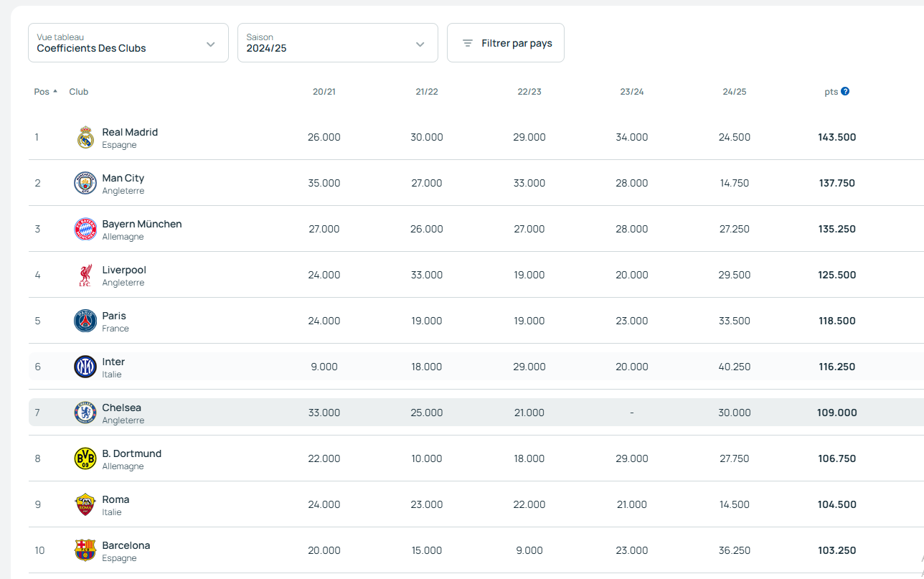Open the Vue tableau dropdown

tap(128, 43)
